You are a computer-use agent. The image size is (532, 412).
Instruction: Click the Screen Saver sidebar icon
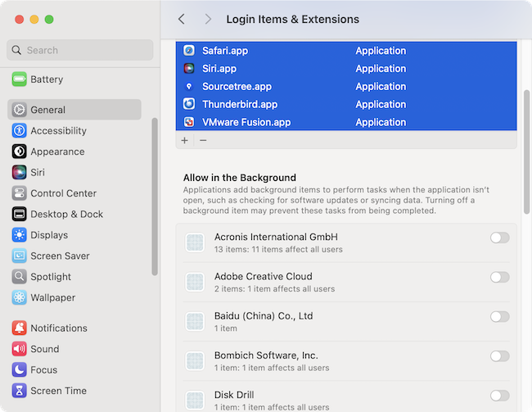(19, 256)
